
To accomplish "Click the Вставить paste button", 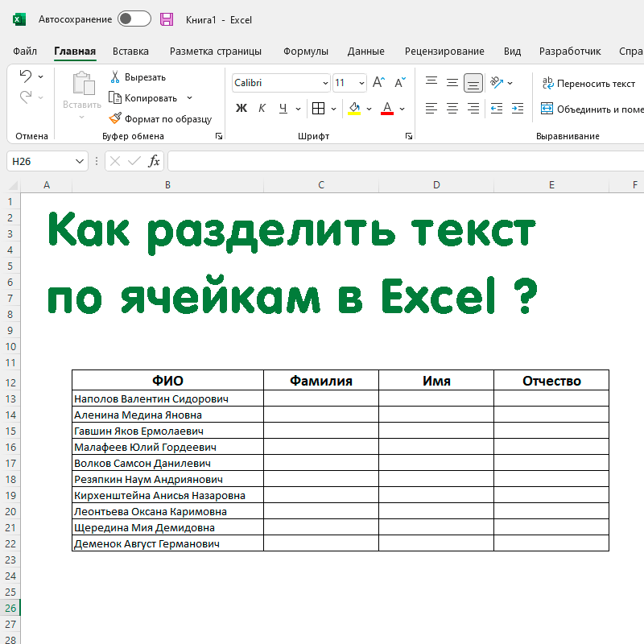I will (82, 95).
